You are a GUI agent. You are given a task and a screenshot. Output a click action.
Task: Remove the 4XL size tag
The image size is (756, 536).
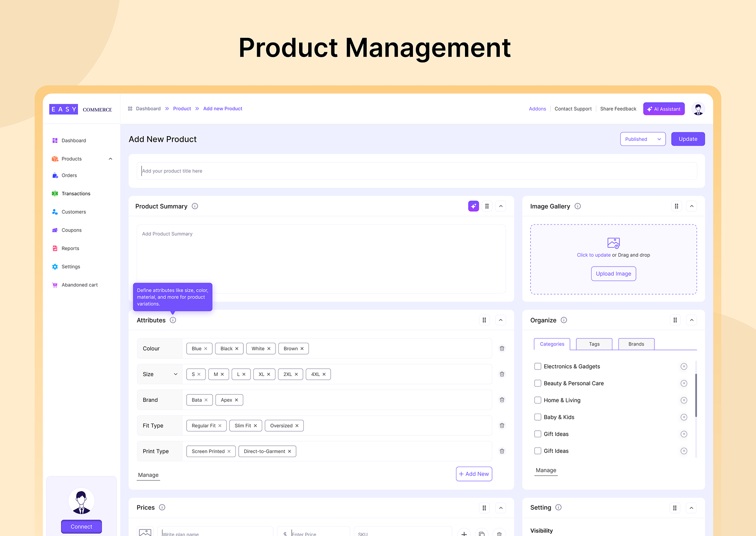324,374
